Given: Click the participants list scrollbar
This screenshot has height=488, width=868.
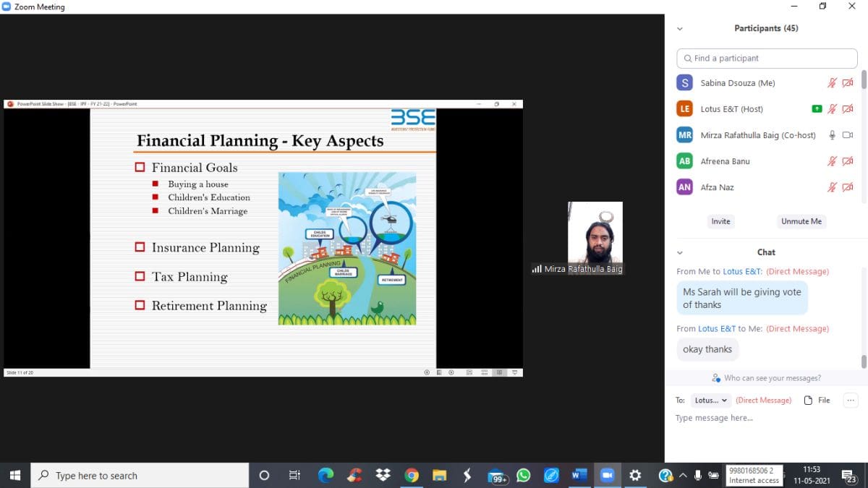Looking at the screenshot, I should pyautogui.click(x=864, y=80).
